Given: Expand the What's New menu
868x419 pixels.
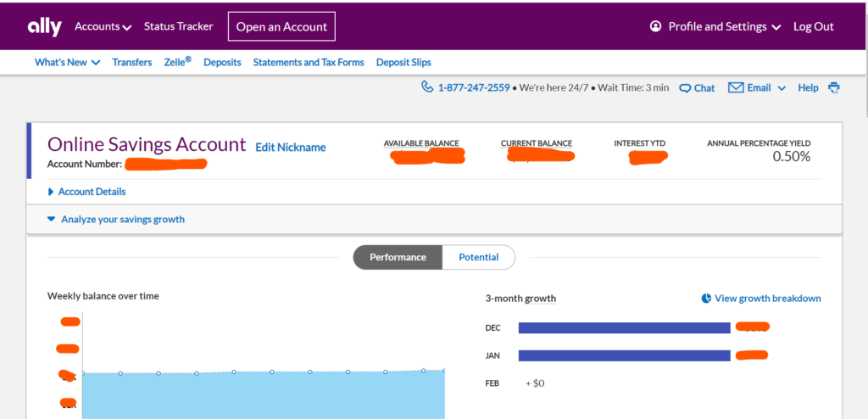Looking at the screenshot, I should (x=68, y=63).
